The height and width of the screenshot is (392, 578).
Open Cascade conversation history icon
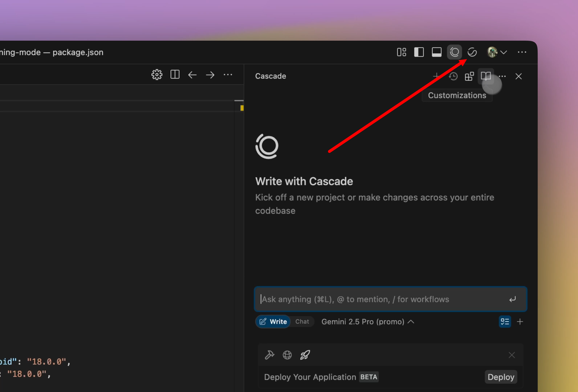point(453,76)
